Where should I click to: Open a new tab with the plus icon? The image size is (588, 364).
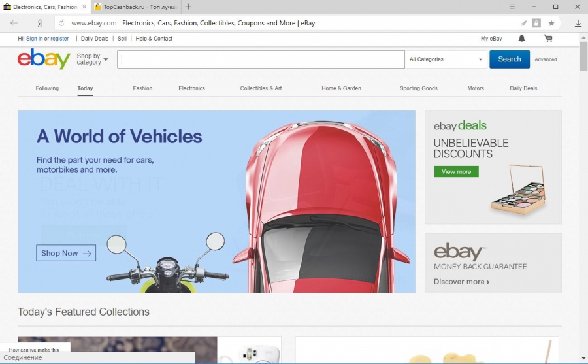188,7
